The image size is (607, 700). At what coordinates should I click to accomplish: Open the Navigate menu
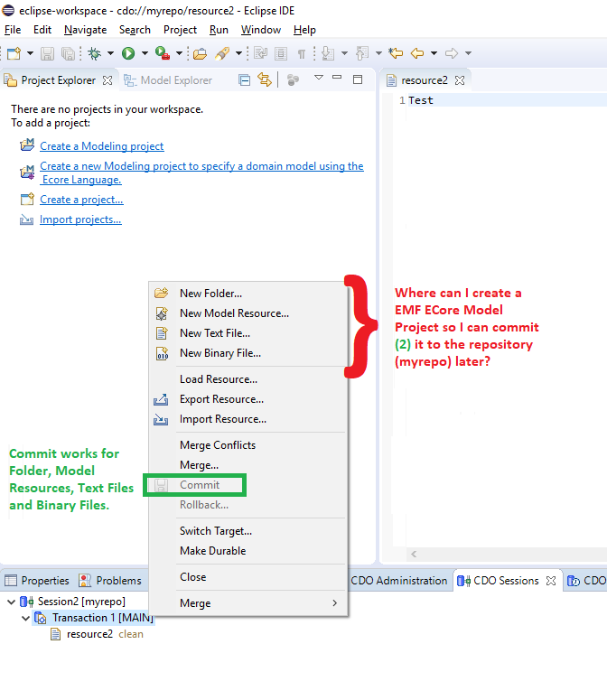click(x=85, y=30)
